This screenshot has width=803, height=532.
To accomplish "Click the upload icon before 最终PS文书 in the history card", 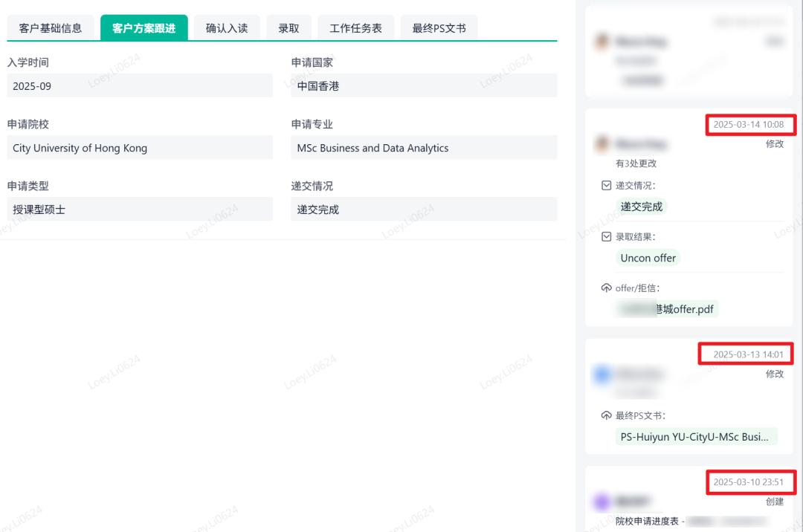I will click(606, 416).
